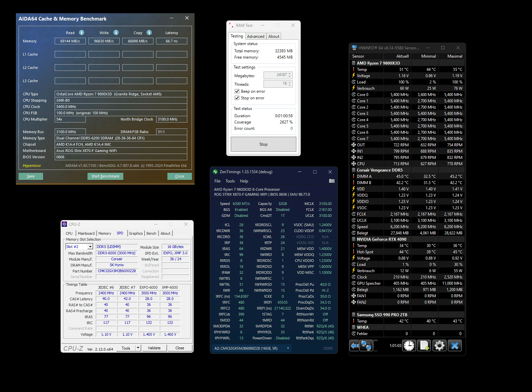
Task: Open the Bench tab in CPU-Z
Action: (x=151, y=233)
